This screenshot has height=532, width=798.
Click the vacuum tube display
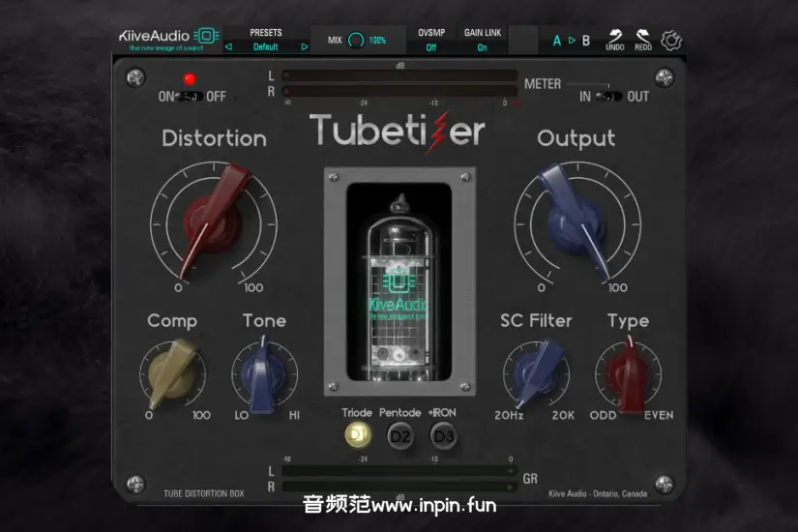(x=399, y=281)
